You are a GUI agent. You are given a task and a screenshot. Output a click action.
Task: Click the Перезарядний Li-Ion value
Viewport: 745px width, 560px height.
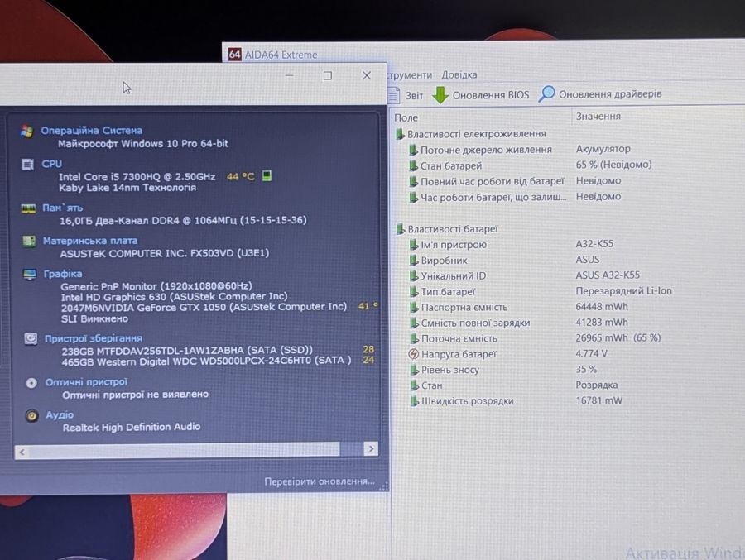click(x=624, y=290)
